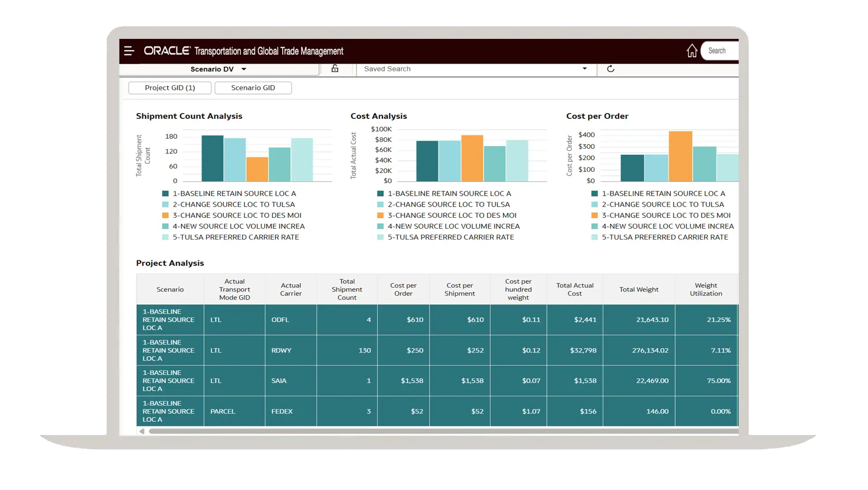Toggle 3-CHANGE SOURCE LOC TO DES MOI in Cost Analysis legend

click(x=452, y=216)
